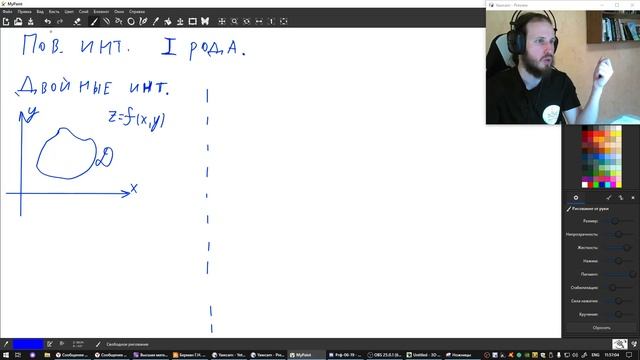Pick cyan swatch in palette bottom row

(607, 185)
